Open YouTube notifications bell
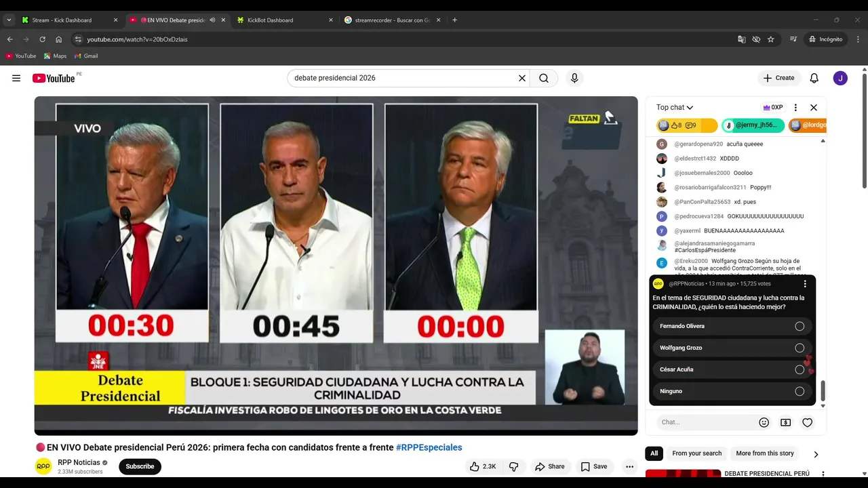868x488 pixels. tap(814, 78)
